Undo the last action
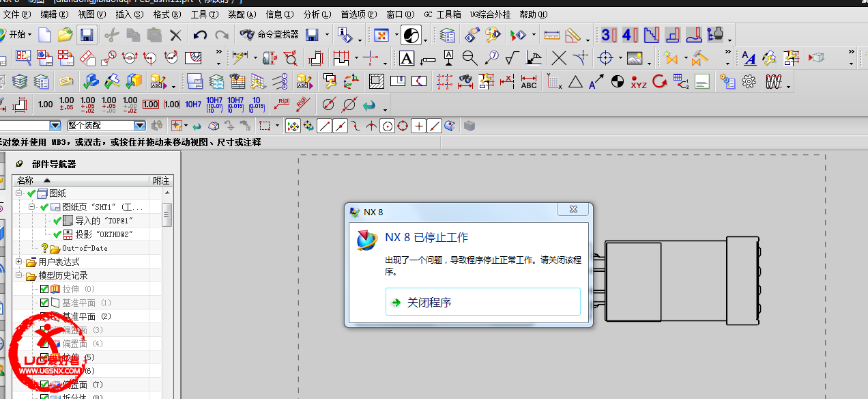The height and width of the screenshot is (399, 868). click(200, 35)
